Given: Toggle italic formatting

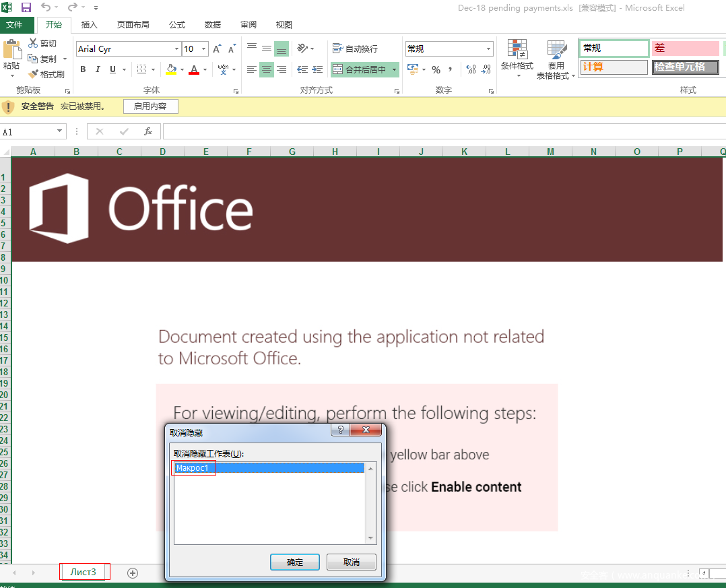Looking at the screenshot, I should [x=98, y=69].
